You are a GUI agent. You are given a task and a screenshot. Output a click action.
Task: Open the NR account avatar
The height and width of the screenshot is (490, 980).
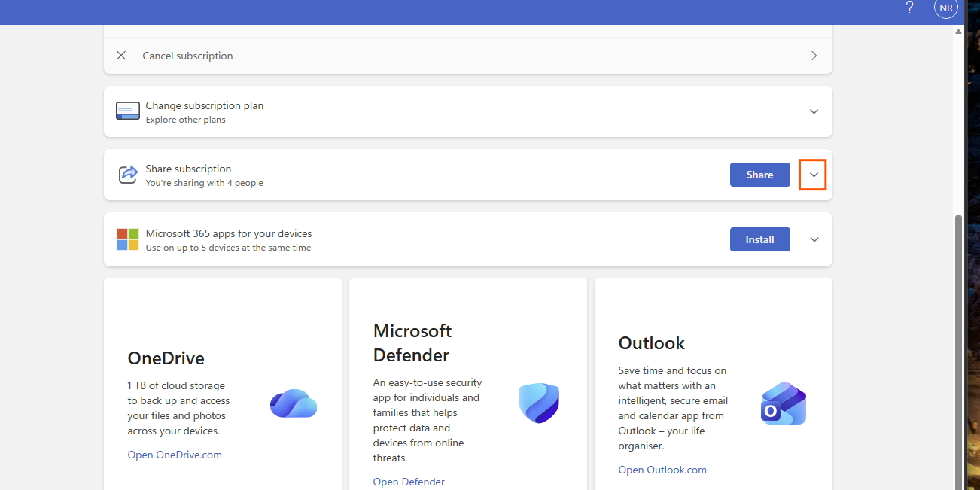tap(946, 8)
